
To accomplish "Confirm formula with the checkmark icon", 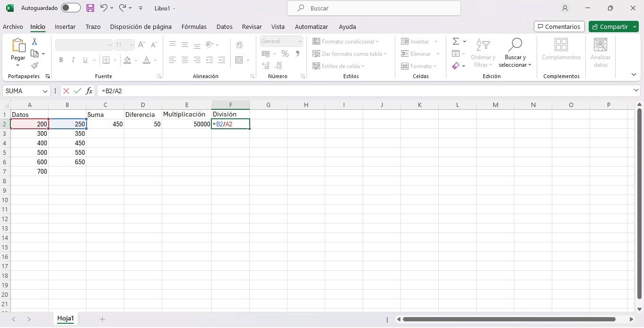I will coord(77,91).
